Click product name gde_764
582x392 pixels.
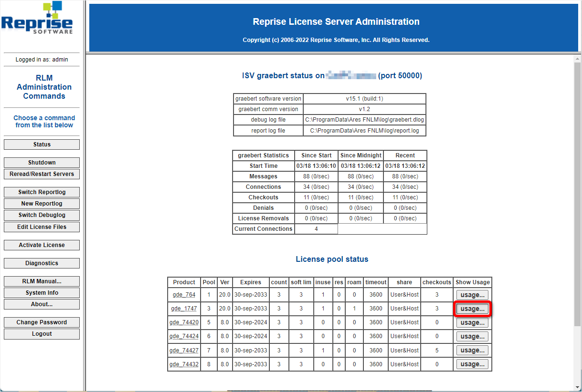184,295
